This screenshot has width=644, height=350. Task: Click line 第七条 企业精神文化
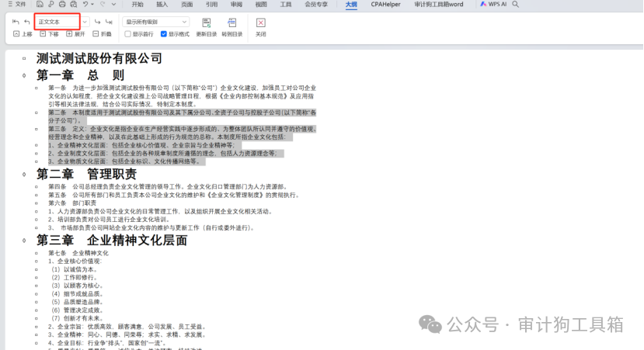[78, 253]
